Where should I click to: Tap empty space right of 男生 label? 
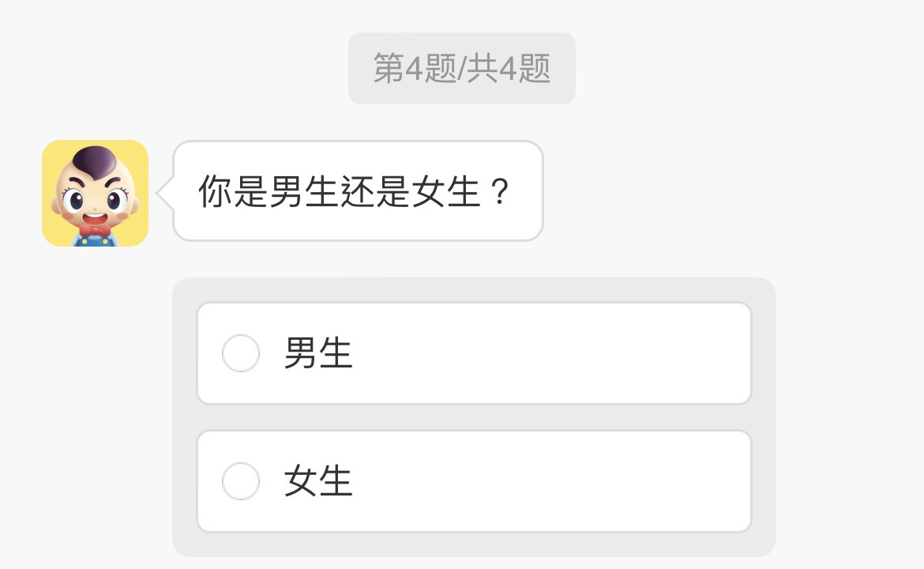(x=553, y=353)
